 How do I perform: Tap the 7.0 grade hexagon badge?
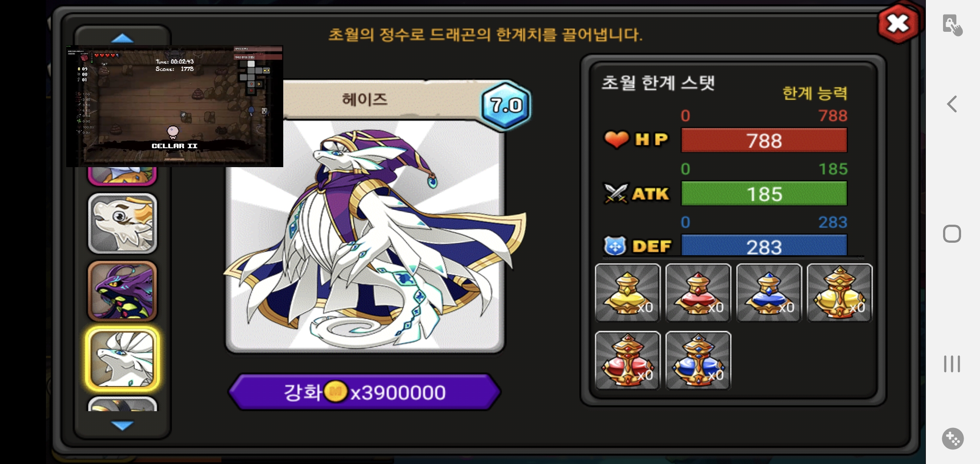506,105
